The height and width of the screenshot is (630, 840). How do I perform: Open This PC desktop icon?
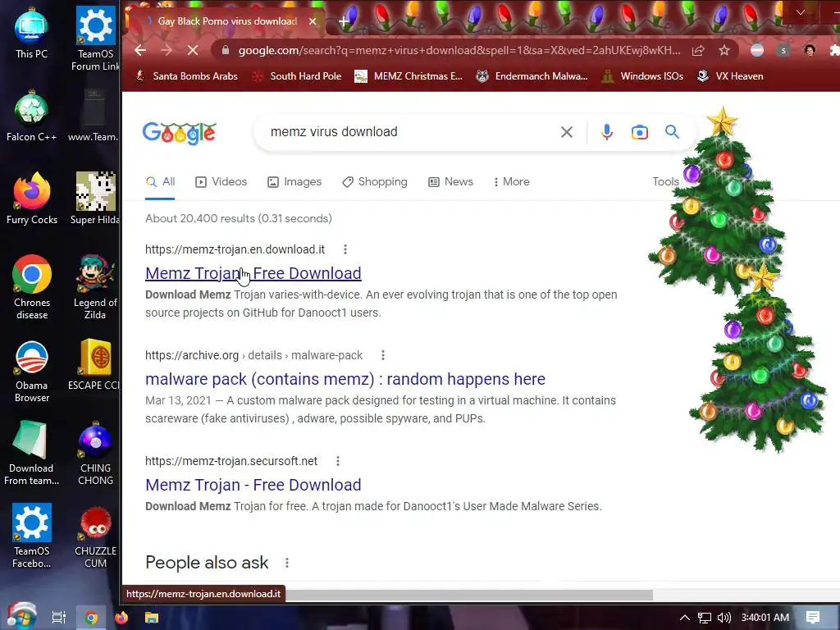pyautogui.click(x=32, y=32)
